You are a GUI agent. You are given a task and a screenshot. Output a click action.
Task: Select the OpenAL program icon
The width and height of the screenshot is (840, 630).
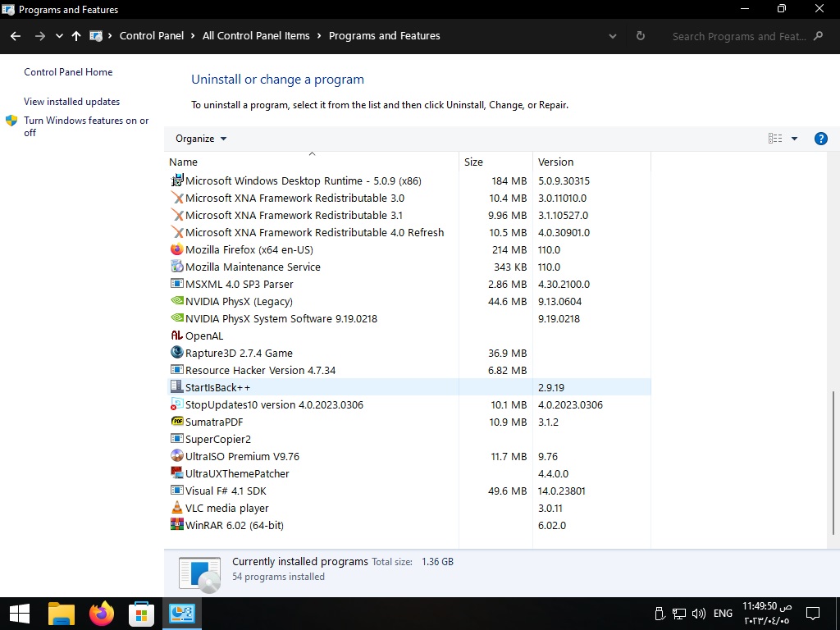[177, 336]
